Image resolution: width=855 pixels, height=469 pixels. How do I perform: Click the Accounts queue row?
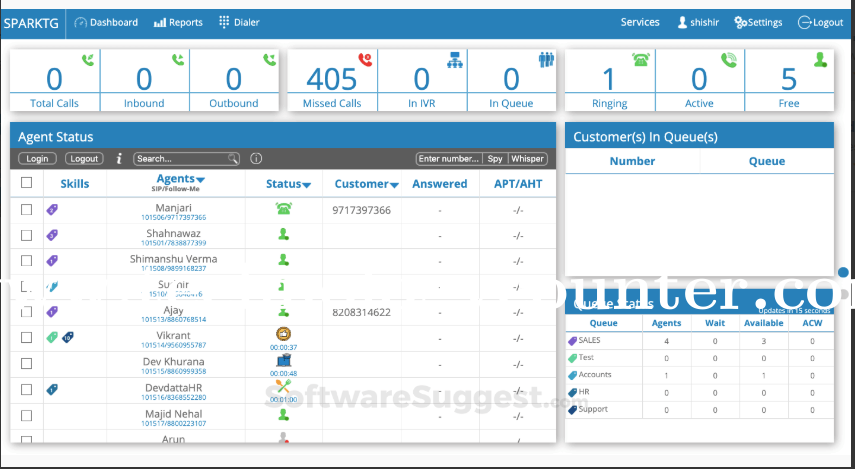pyautogui.click(x=699, y=375)
